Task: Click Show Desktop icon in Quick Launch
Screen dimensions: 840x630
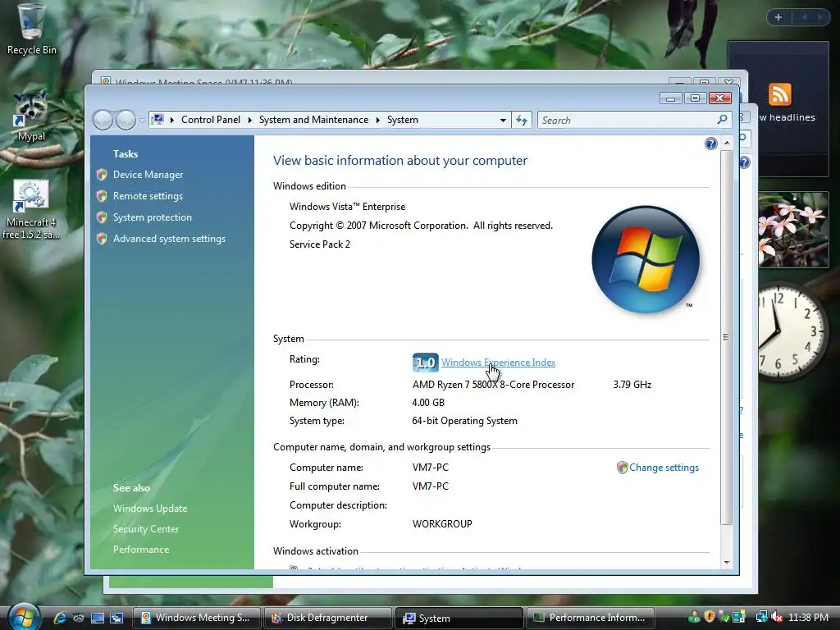Action: click(98, 618)
